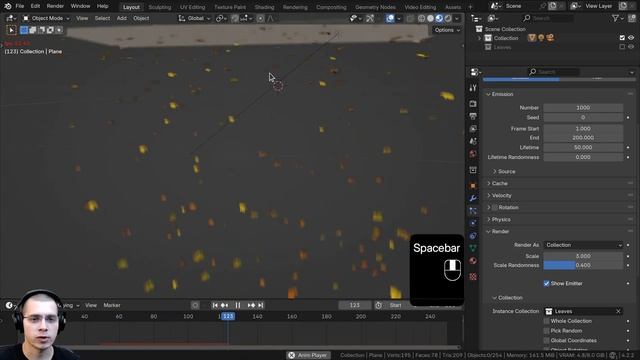
Task: Toggle proportional editing button in header
Action: [x=260, y=18]
